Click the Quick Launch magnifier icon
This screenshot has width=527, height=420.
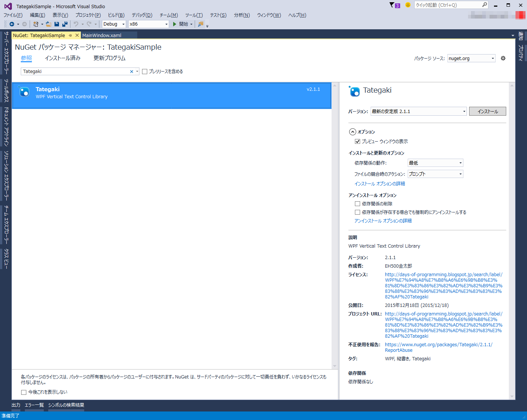pos(484,5)
